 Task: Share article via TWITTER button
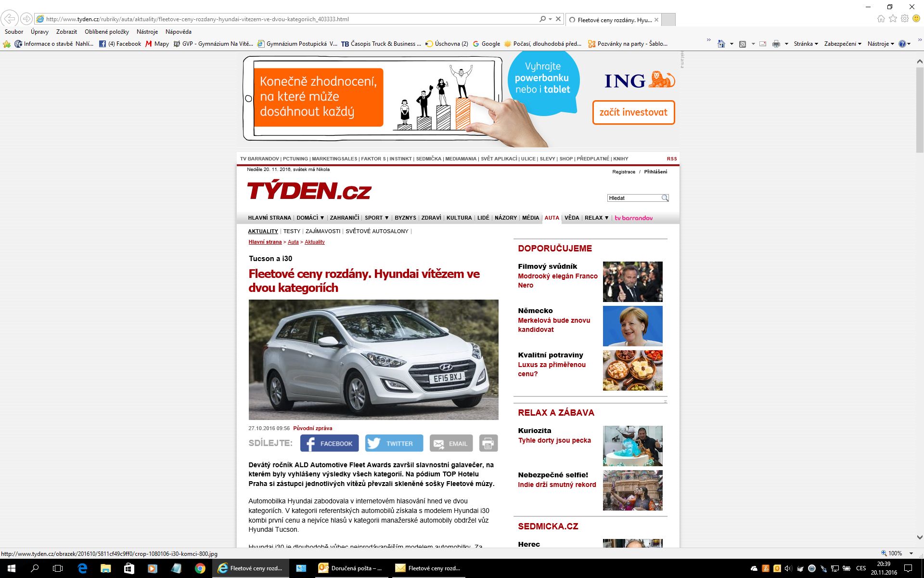[394, 443]
